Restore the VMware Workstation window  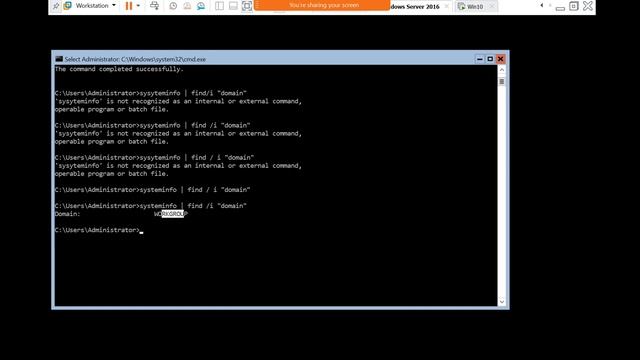click(573, 6)
